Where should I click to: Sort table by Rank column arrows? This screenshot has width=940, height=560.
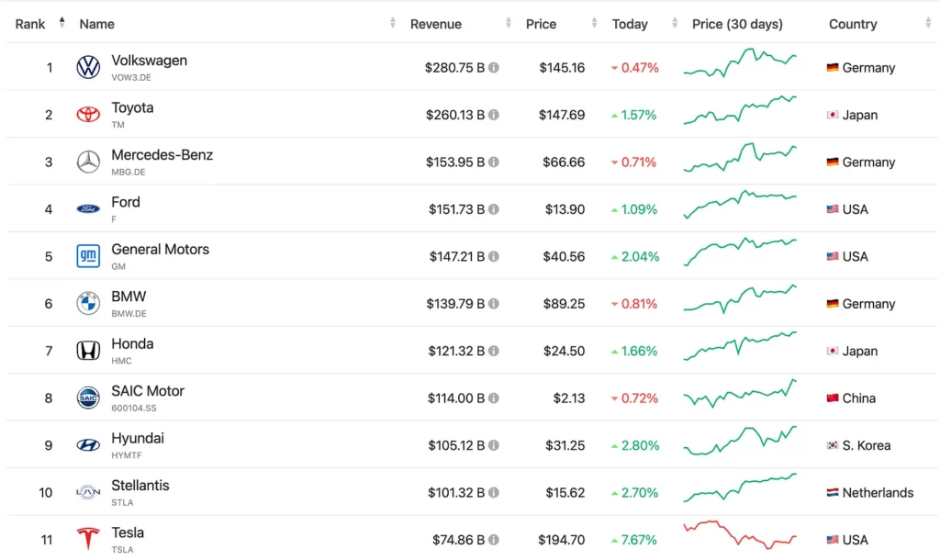tap(62, 23)
